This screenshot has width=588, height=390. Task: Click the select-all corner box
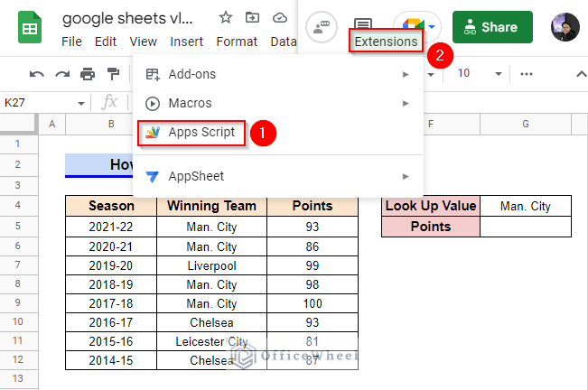[x=19, y=124]
